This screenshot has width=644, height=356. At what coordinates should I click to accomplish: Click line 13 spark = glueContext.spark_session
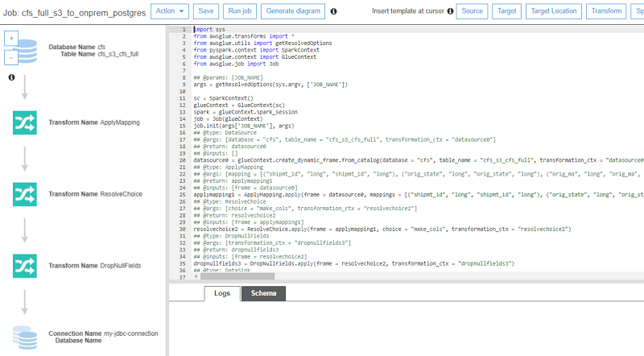point(246,112)
